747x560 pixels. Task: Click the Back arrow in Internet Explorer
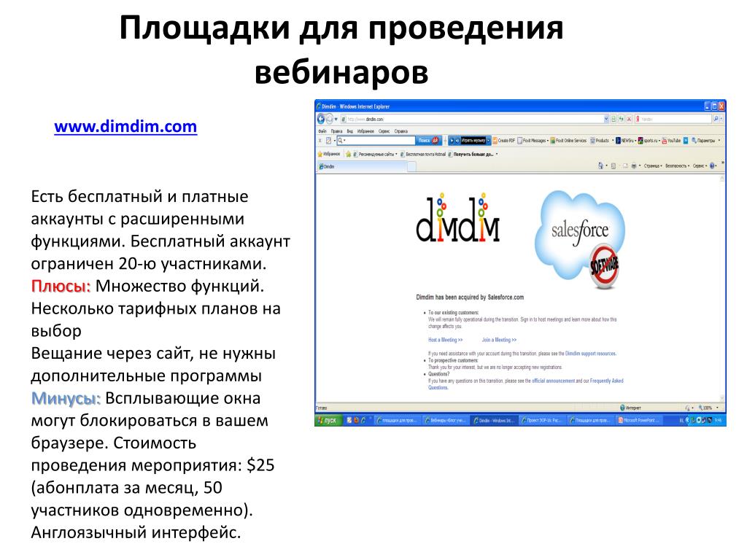[x=321, y=119]
